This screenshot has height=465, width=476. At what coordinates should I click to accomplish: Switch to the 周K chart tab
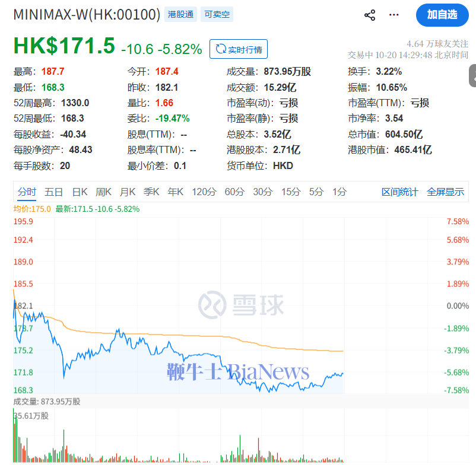tap(103, 192)
